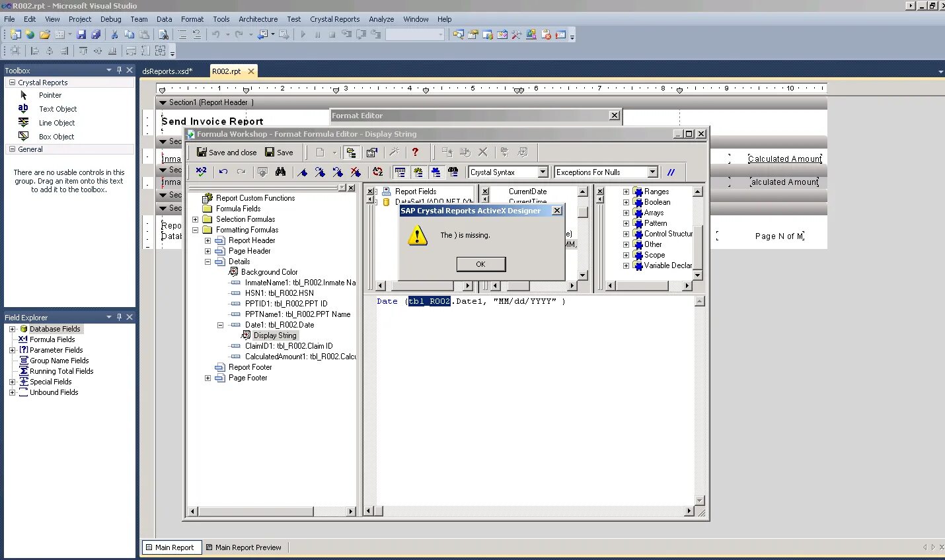Open the Format menu
Viewport: 945px width, 560px height.
pyautogui.click(x=192, y=19)
